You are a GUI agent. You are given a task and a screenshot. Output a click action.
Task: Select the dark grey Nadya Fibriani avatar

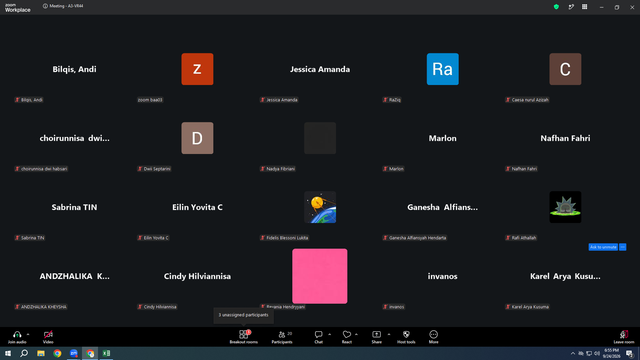click(320, 138)
